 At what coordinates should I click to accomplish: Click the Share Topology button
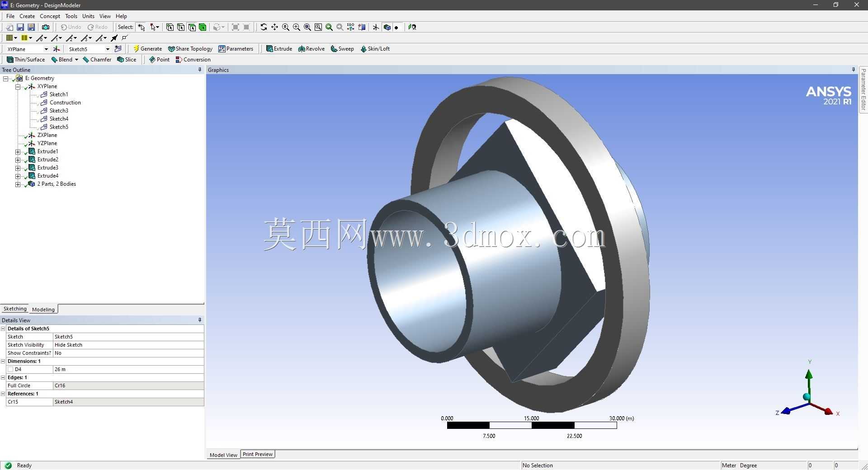tap(190, 49)
